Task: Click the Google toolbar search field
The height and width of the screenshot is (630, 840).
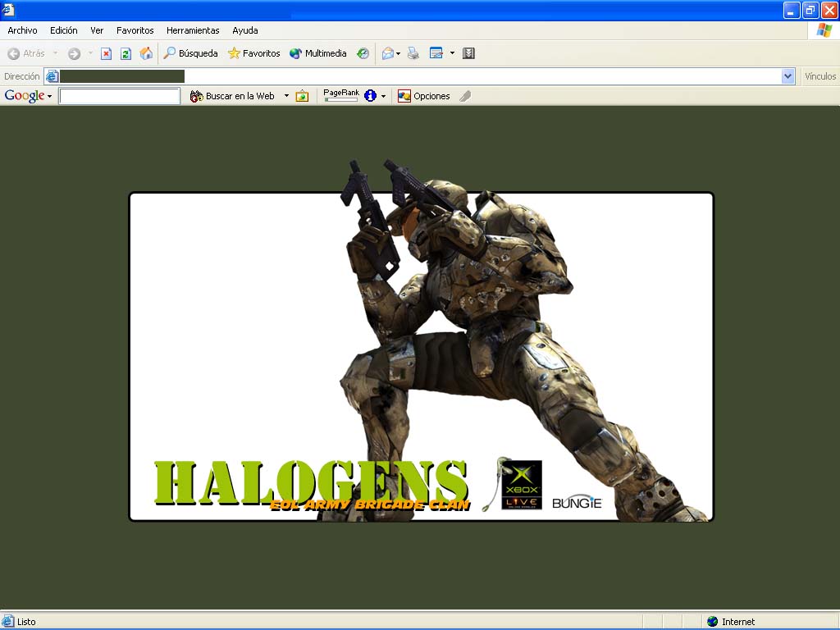Action: (x=120, y=96)
